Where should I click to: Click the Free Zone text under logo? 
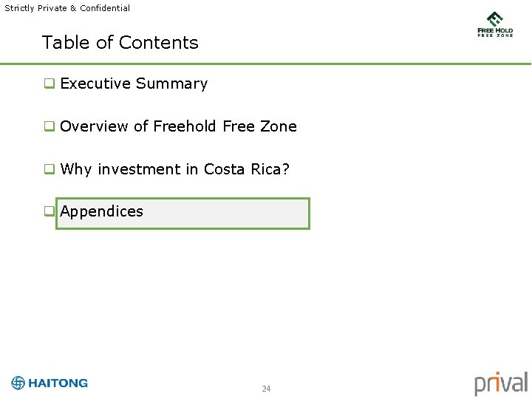(495, 35)
